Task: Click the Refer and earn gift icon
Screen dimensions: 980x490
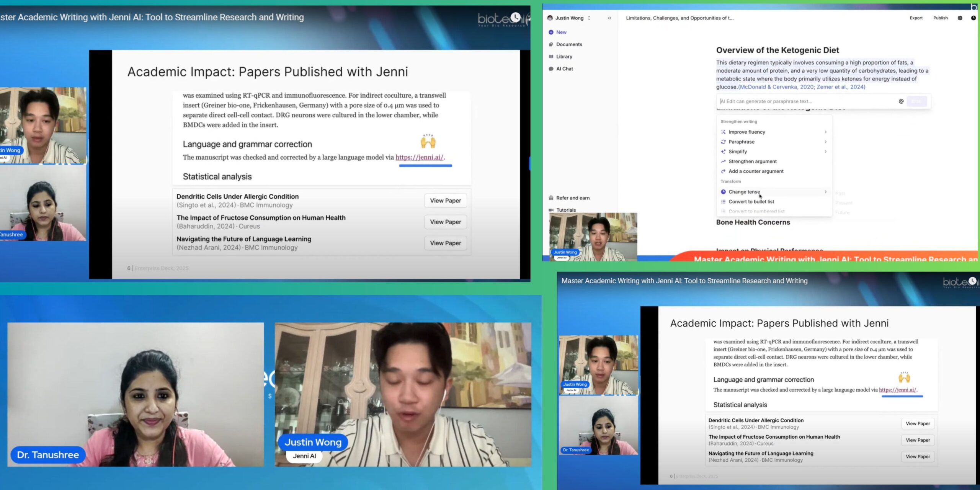Action: [551, 198]
